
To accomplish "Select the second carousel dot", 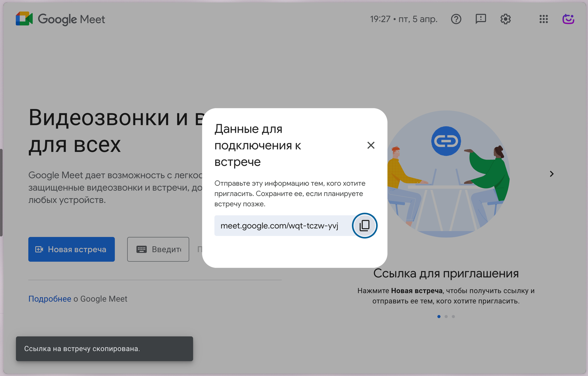I will pyautogui.click(x=446, y=317).
